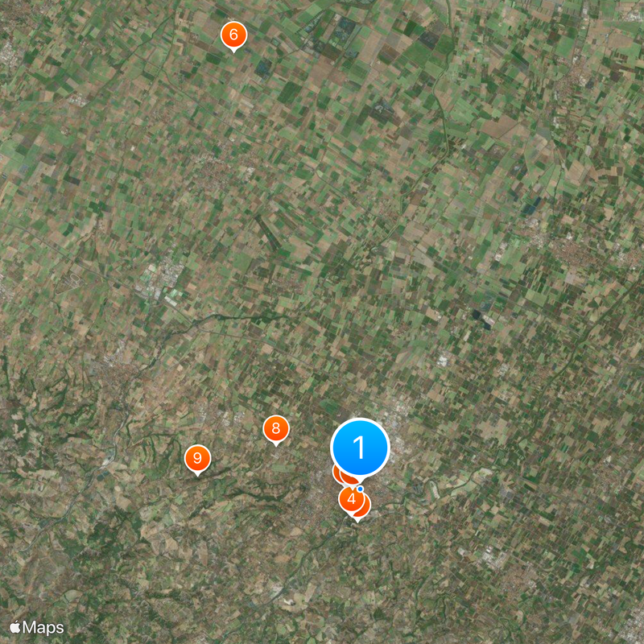
Task: Open the orange pin labeled 9
Action: (197, 458)
